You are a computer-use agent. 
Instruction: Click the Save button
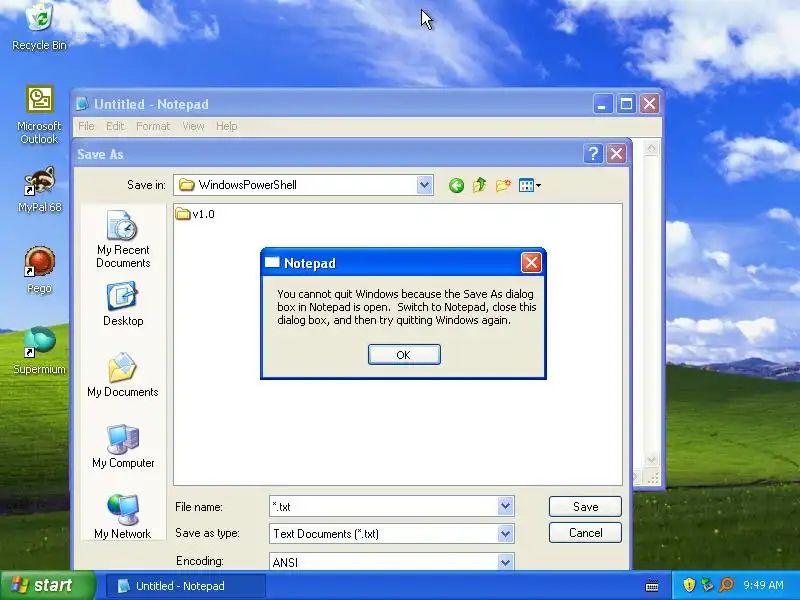pos(585,507)
